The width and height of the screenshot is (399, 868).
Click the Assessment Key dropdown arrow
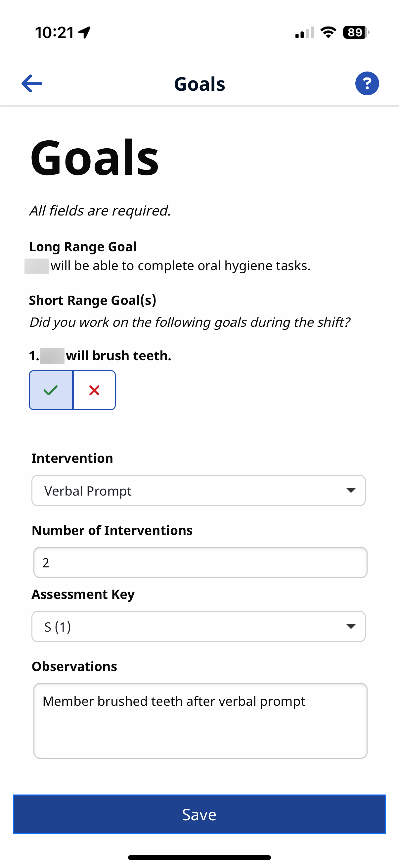tap(350, 626)
